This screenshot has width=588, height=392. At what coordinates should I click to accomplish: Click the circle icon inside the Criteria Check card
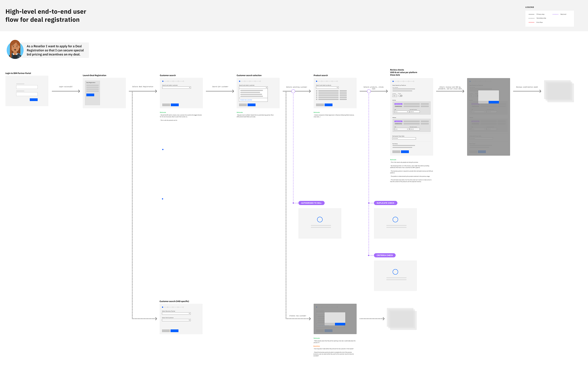coord(395,272)
